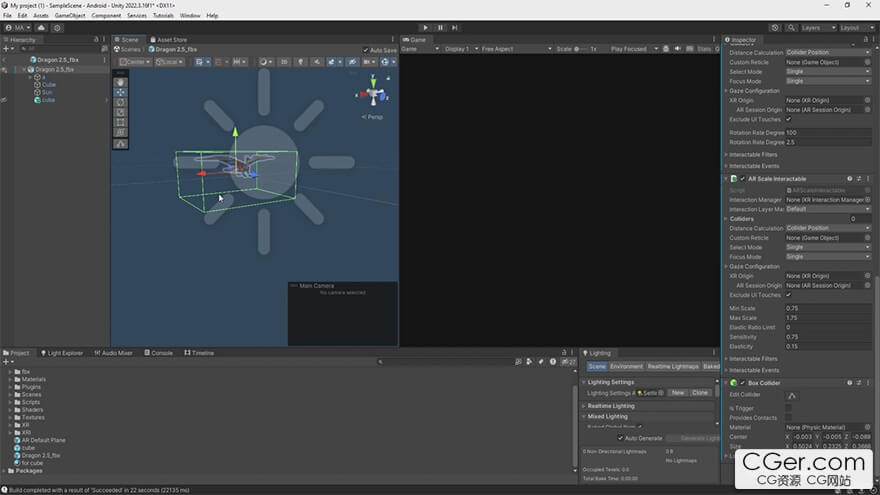Screen dimensions: 880x495
Task: Open the version control gear icon
Action: [57, 28]
